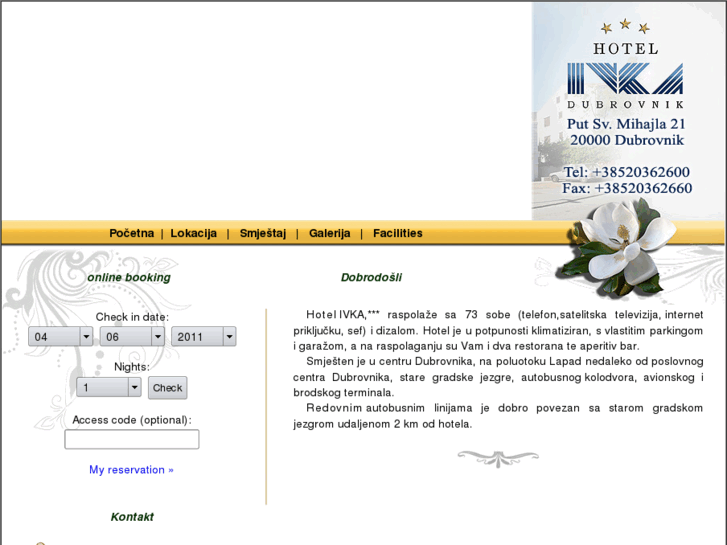Click the three gold stars above HOTEL
Image resolution: width=727 pixels, height=545 pixels.
coord(625,26)
